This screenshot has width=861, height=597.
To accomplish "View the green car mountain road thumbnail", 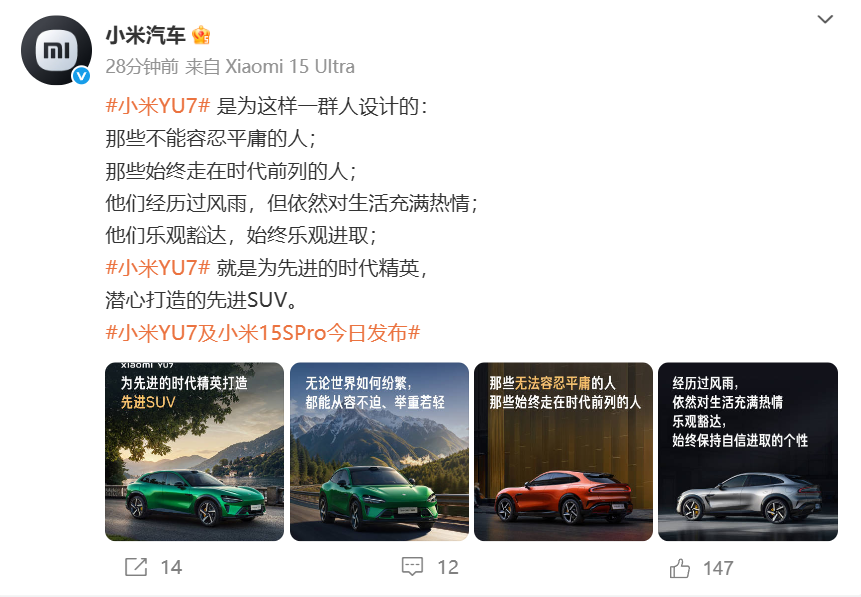I will tap(379, 451).
